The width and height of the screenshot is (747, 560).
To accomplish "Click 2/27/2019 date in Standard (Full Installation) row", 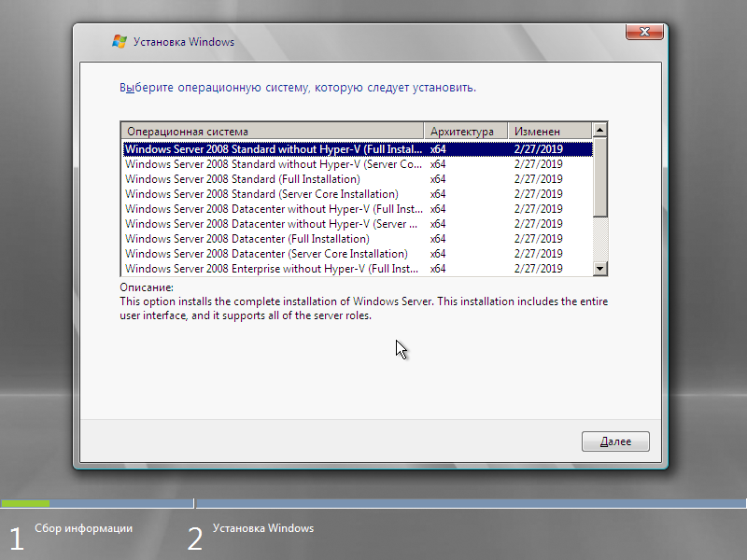I will pyautogui.click(x=539, y=179).
